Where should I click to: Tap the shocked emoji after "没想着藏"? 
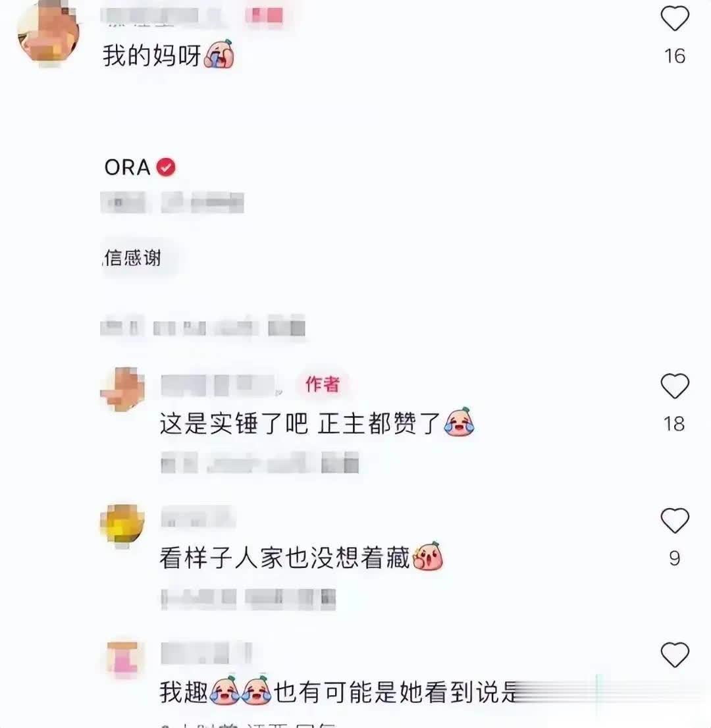click(x=428, y=556)
